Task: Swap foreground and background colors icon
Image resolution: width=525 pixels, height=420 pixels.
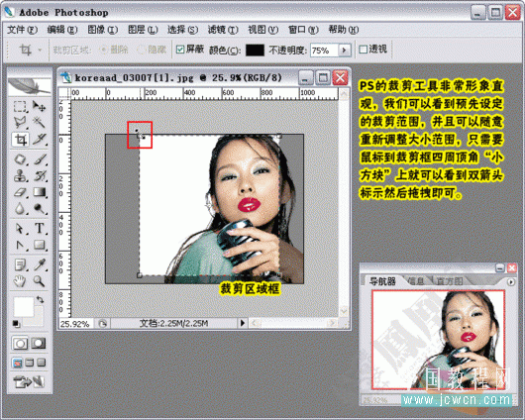Action: coord(41,299)
